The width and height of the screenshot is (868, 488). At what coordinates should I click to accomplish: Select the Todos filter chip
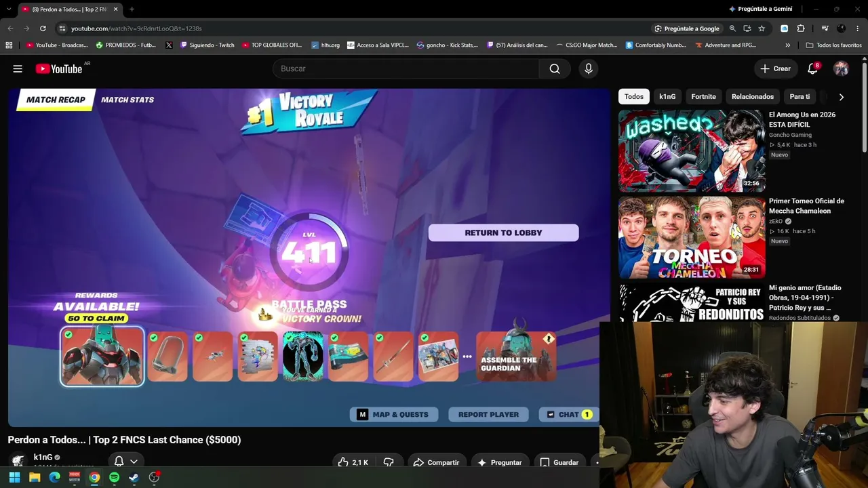coord(633,97)
